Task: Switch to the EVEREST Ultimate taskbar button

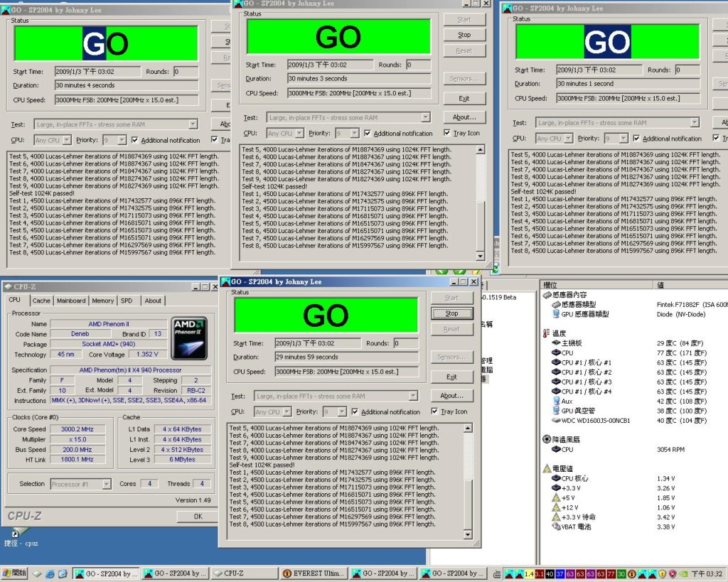Action: 314,573
